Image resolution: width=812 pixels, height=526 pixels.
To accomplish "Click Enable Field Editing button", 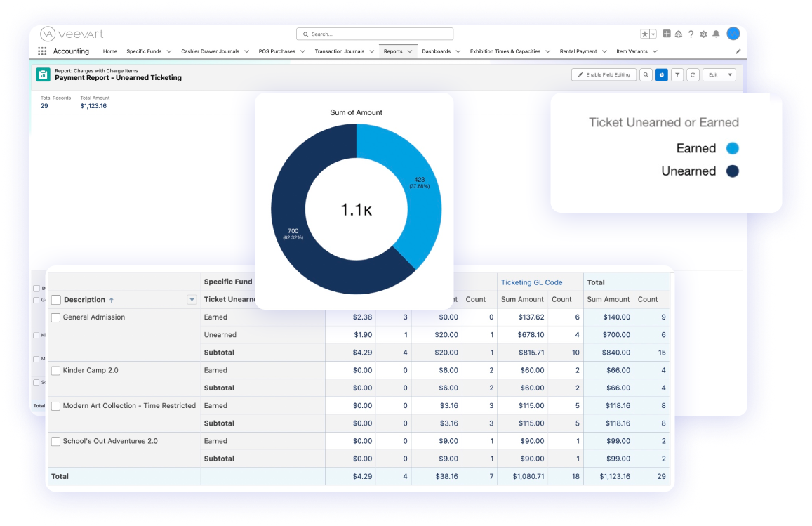I will coord(603,74).
